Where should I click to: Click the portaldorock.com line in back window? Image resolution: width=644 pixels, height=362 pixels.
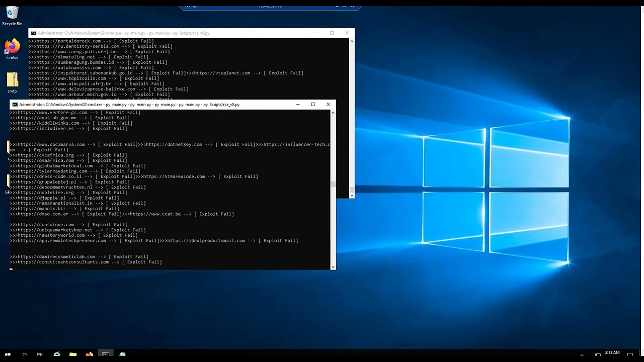click(x=91, y=41)
